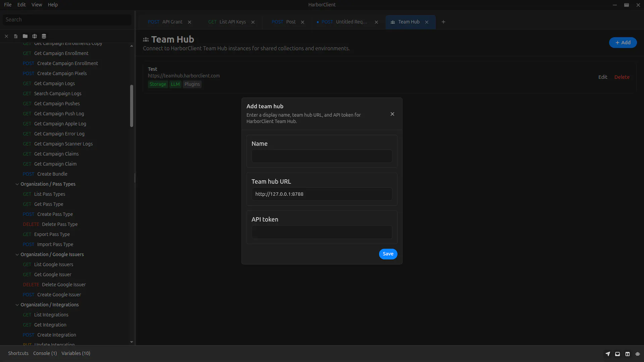Edit the Test team hub entry
The height and width of the screenshot is (362, 644).
(603, 77)
